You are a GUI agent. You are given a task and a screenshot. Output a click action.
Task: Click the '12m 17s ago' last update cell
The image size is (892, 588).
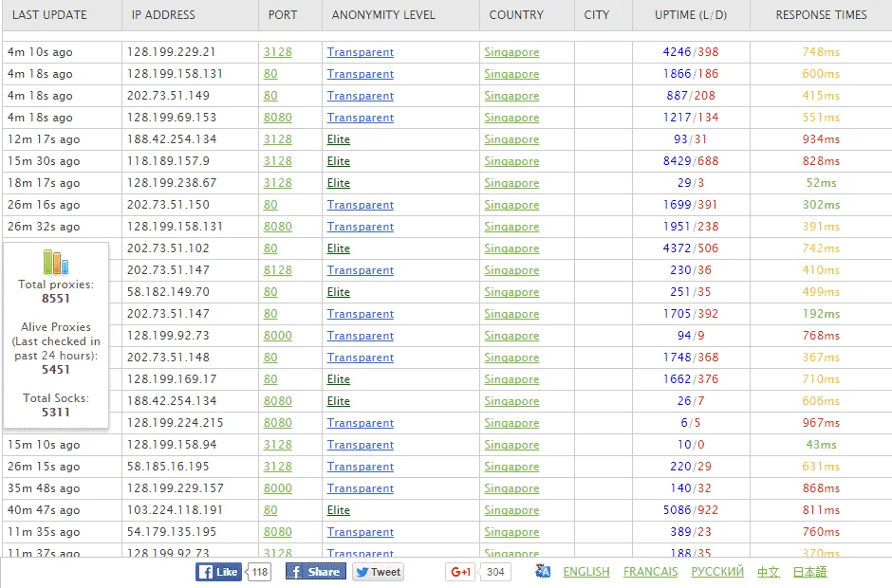tap(44, 139)
